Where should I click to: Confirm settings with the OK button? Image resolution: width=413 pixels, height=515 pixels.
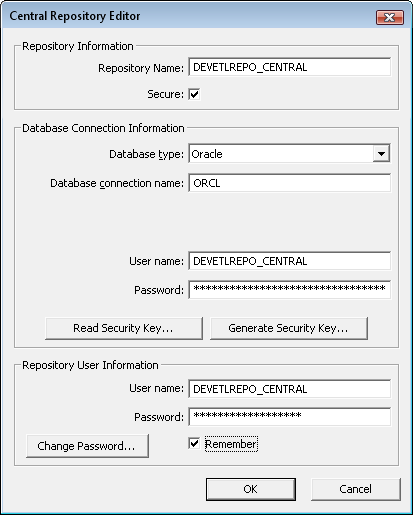(251, 489)
